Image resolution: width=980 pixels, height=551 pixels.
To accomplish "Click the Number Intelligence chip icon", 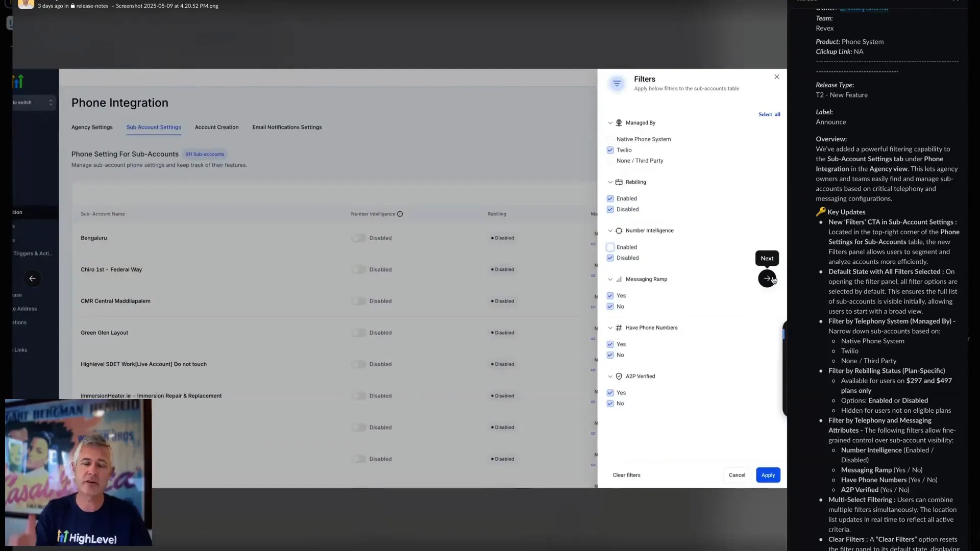I will [619, 231].
